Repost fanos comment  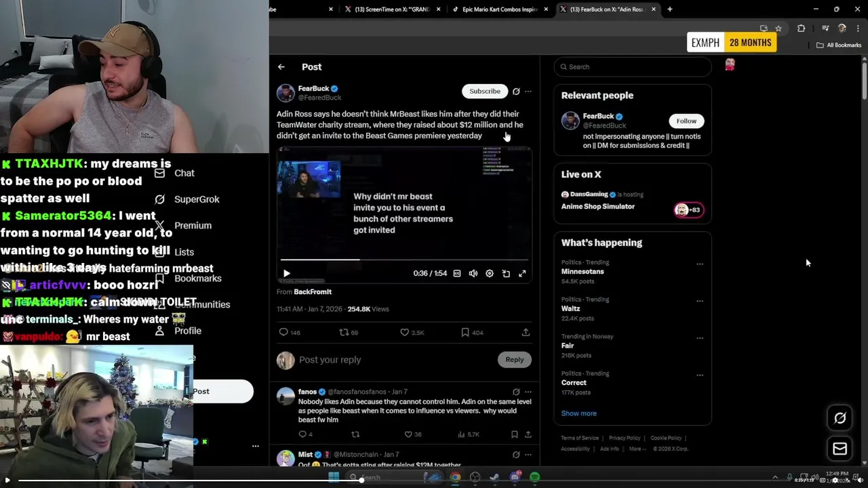pos(355,434)
